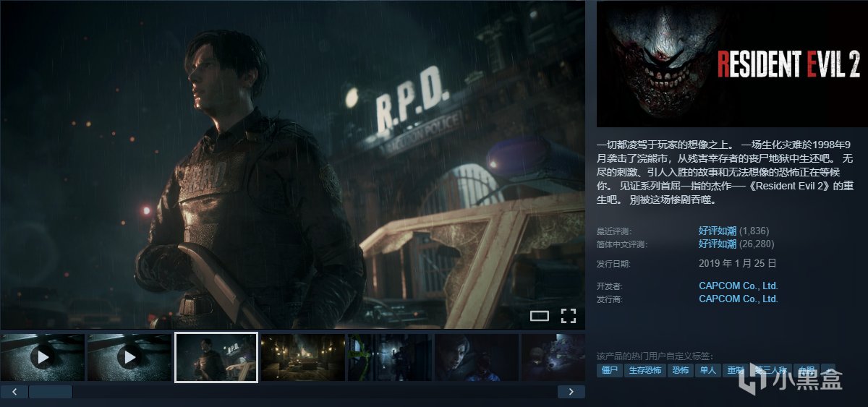This screenshot has width=868, height=407.
Task: Click the 最近评测 label
Action: 614,231
